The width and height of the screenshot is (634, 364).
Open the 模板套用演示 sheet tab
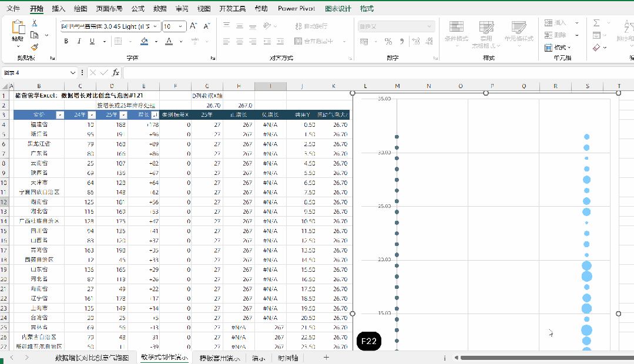coord(220,358)
